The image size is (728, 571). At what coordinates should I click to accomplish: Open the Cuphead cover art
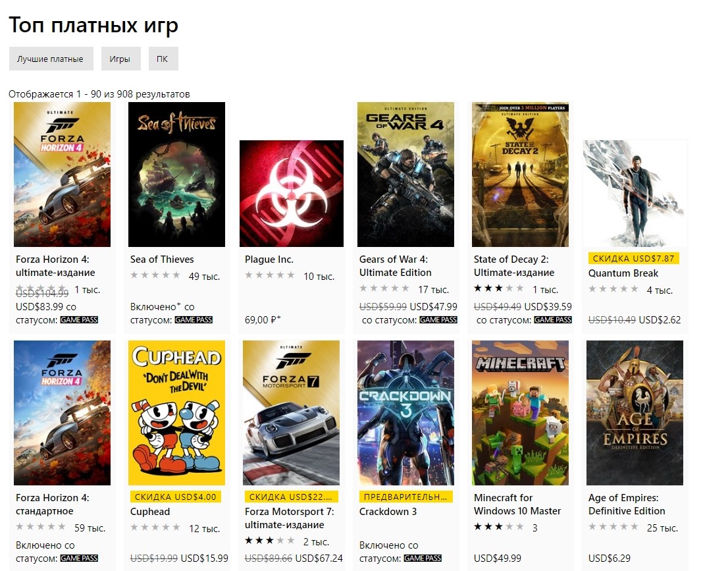(176, 412)
